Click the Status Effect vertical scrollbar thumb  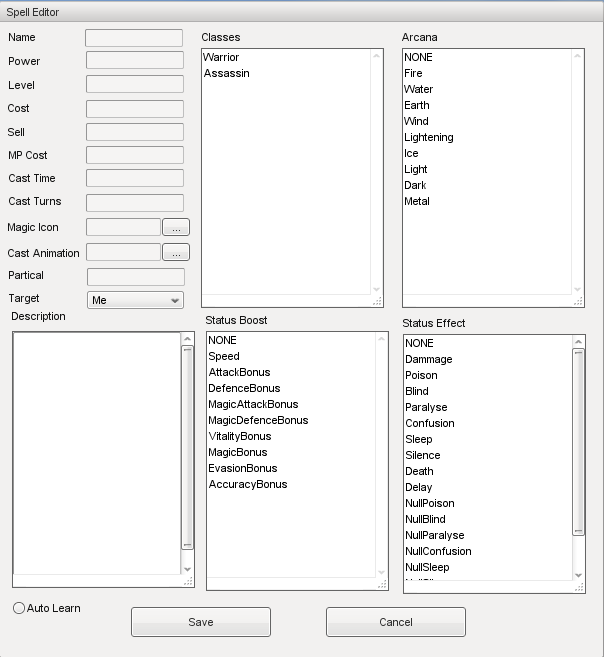coord(578,442)
